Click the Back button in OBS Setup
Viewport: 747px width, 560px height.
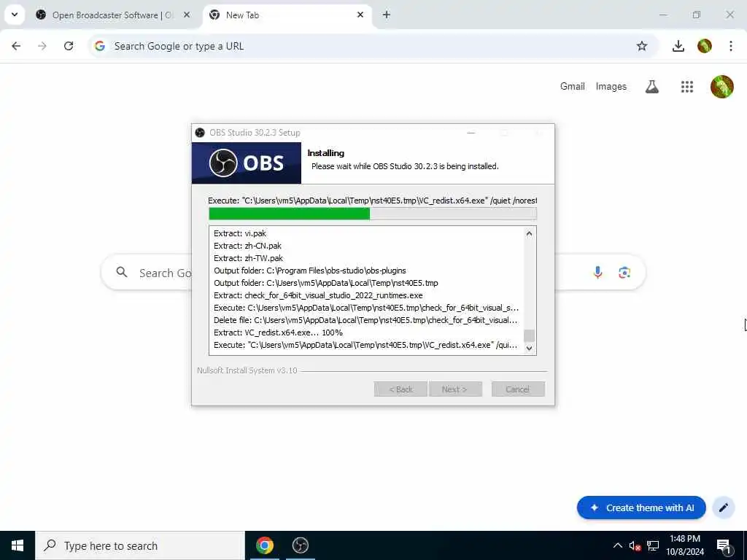pos(400,389)
